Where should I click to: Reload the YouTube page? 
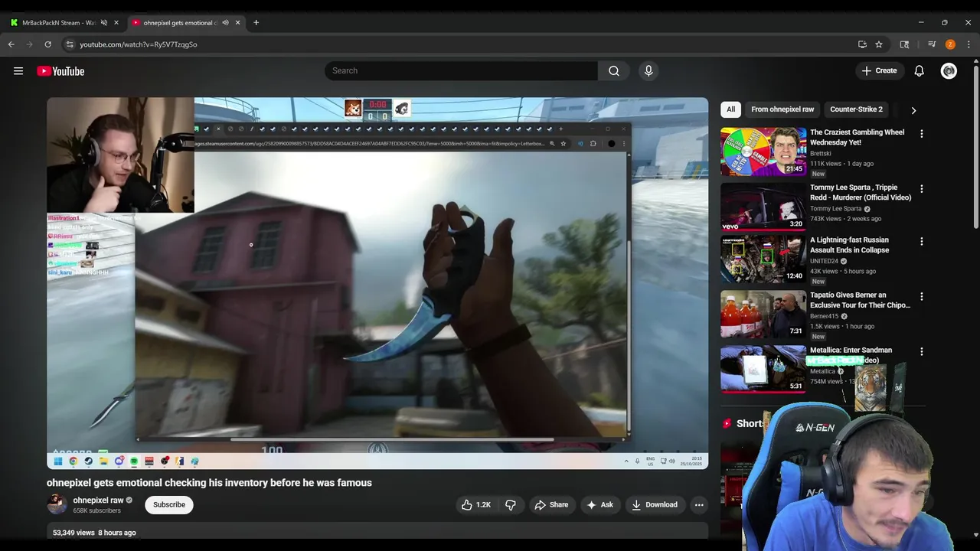(47, 44)
